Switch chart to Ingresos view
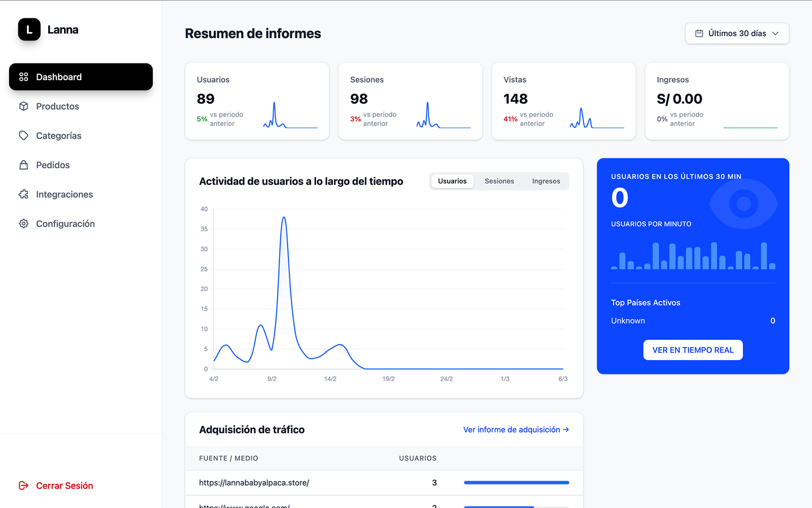 [546, 181]
